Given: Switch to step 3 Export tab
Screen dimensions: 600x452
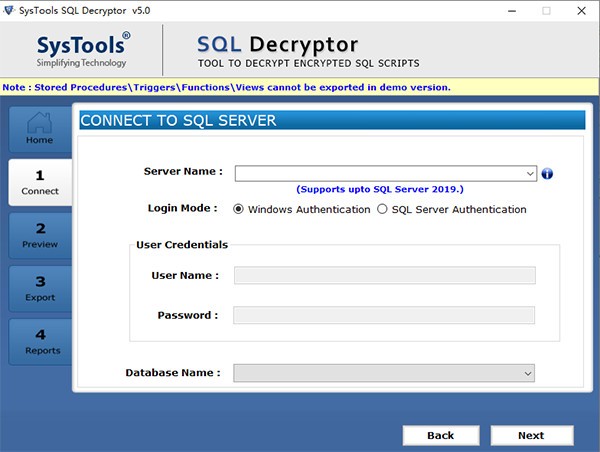Looking at the screenshot, I should point(40,288).
